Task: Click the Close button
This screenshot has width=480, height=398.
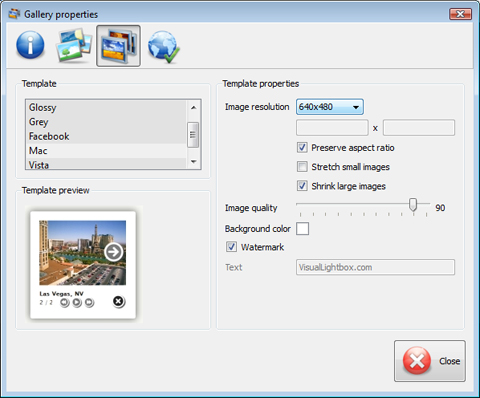Action: pyautogui.click(x=430, y=361)
